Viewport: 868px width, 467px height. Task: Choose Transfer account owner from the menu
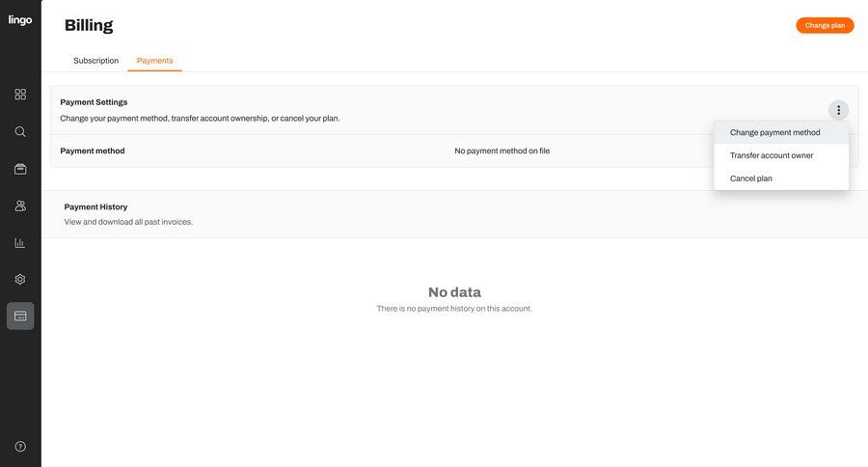point(771,155)
